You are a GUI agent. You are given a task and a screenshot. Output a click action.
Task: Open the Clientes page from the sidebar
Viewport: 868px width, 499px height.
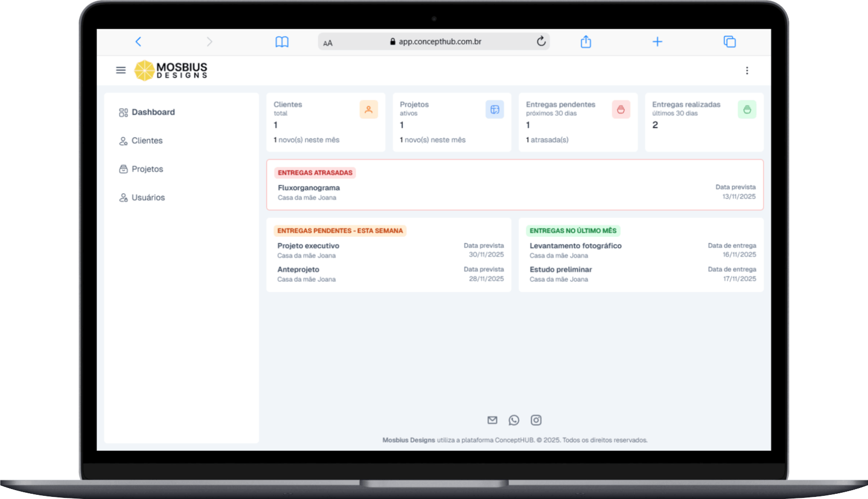pos(147,140)
